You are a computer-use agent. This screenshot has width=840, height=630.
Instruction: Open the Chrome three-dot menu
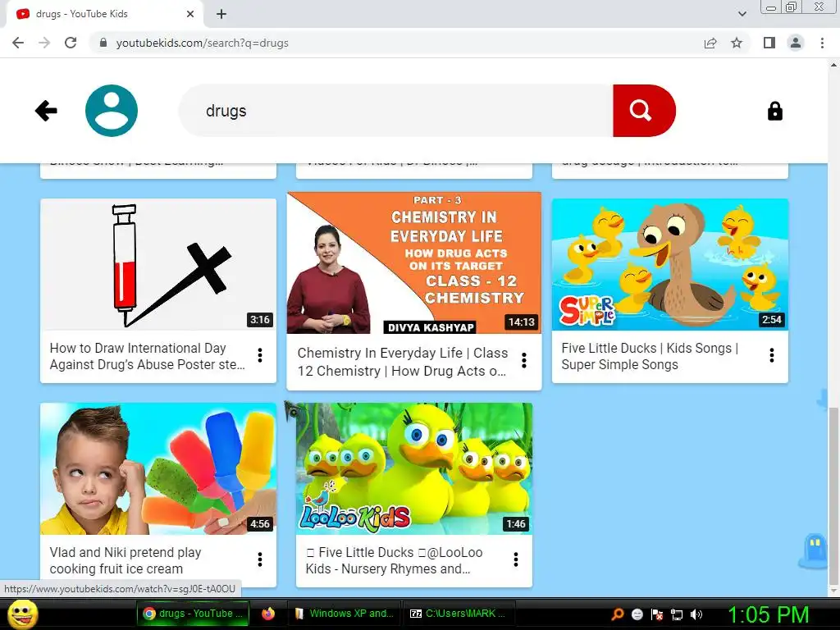(822, 43)
